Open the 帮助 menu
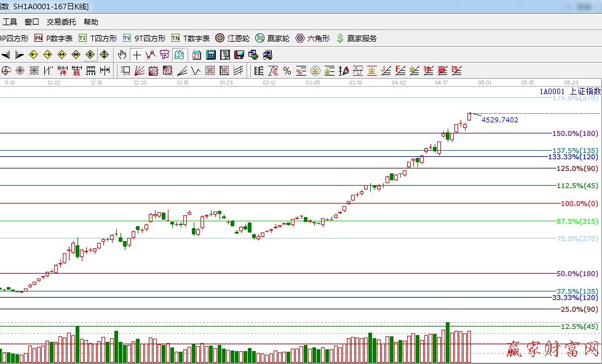The width and height of the screenshot is (602, 364). pos(91,22)
